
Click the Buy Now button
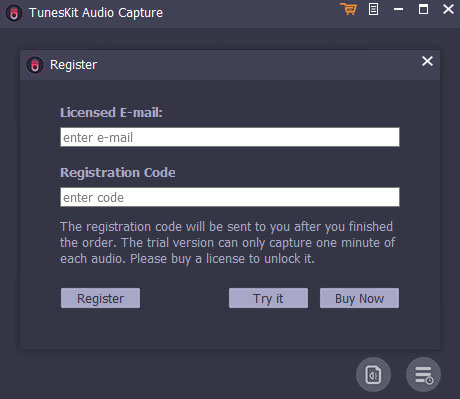tap(359, 298)
